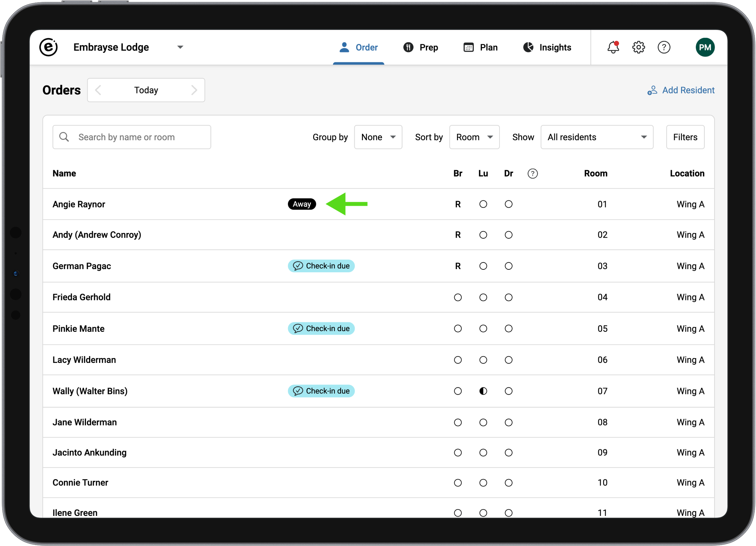The image size is (756, 546).
Task: Switch to the Prep tab
Action: click(x=421, y=47)
